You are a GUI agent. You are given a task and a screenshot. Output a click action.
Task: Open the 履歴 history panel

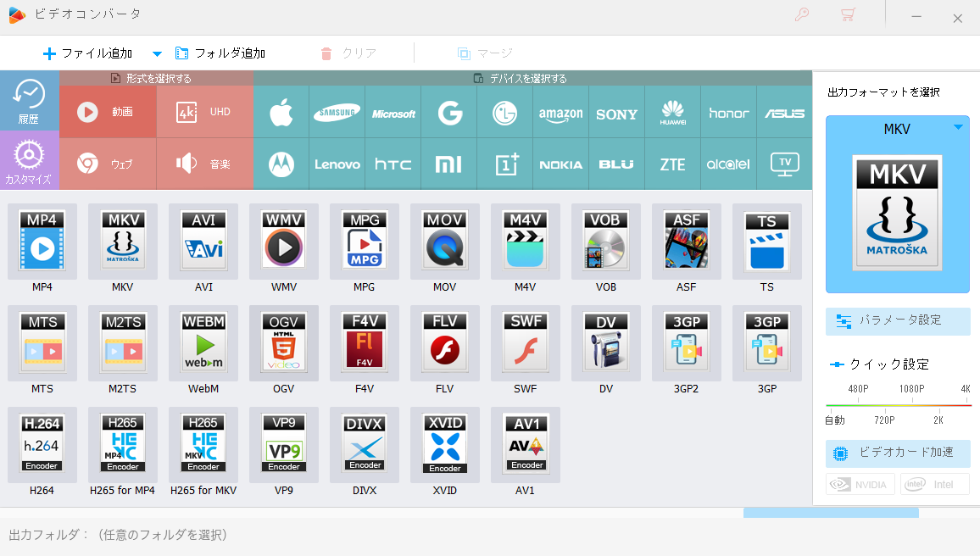[30, 101]
